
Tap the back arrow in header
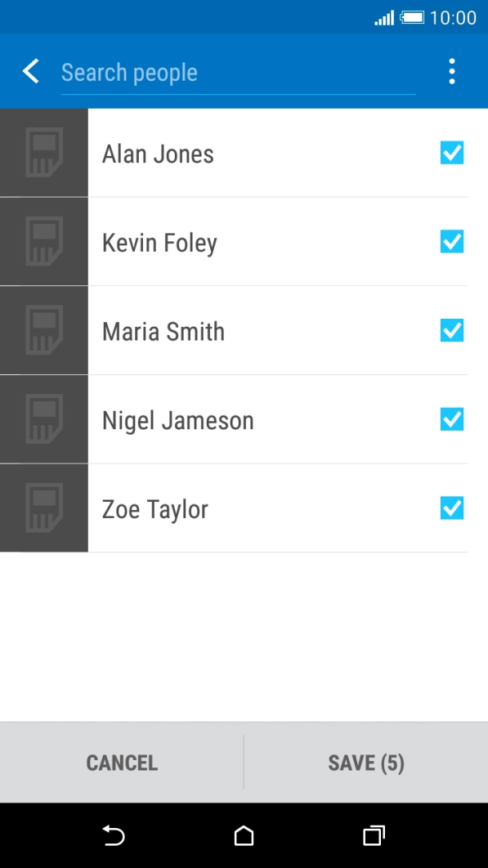tap(31, 71)
